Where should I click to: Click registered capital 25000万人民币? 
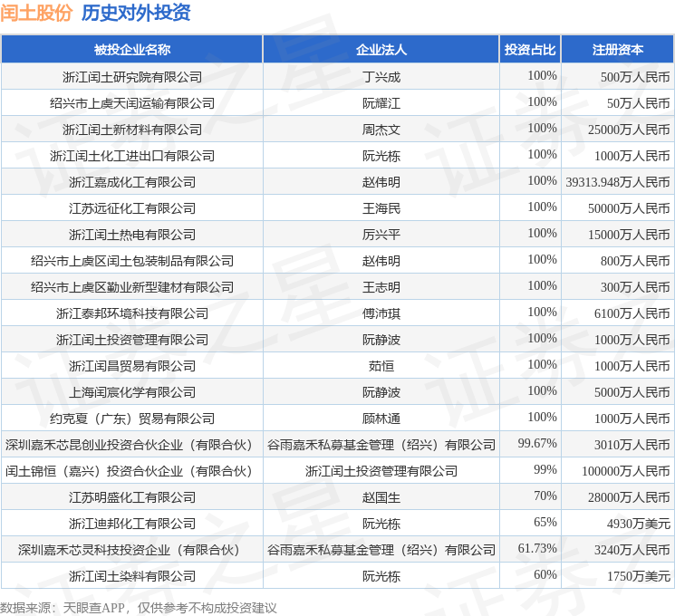point(629,130)
